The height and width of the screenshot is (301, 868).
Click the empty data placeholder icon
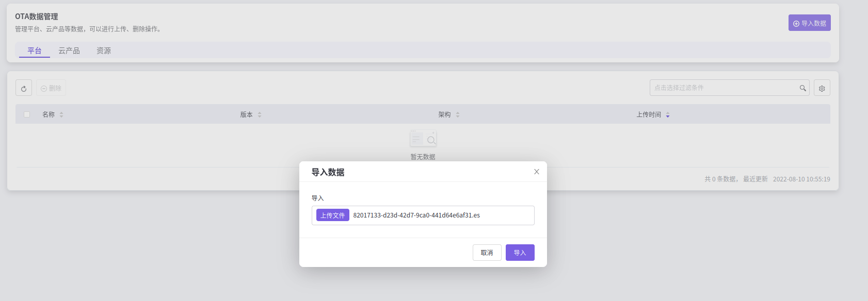(x=423, y=139)
